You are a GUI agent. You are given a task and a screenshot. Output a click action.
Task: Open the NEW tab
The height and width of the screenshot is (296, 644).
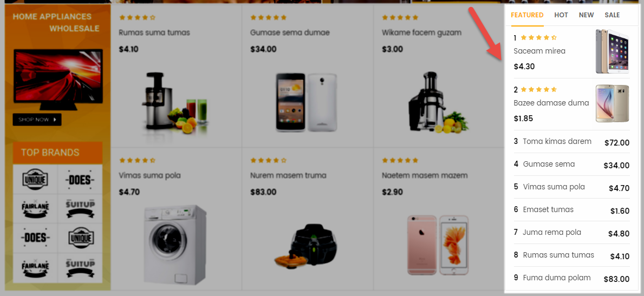(x=586, y=15)
